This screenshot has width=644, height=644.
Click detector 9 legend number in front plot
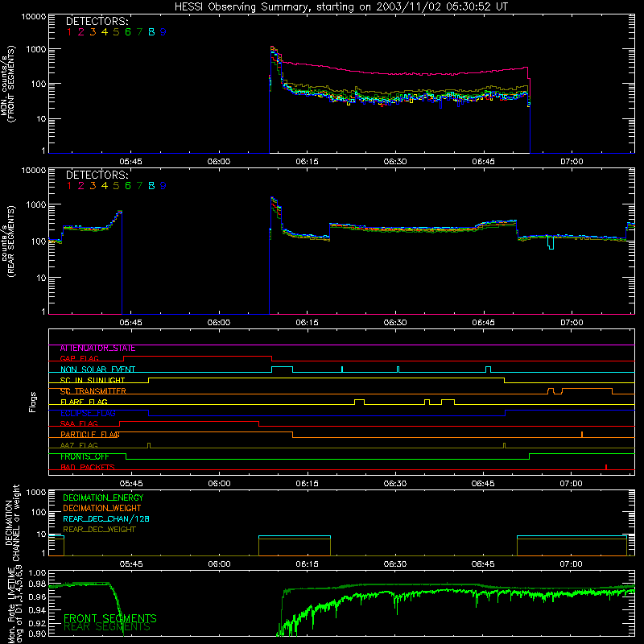[163, 32]
